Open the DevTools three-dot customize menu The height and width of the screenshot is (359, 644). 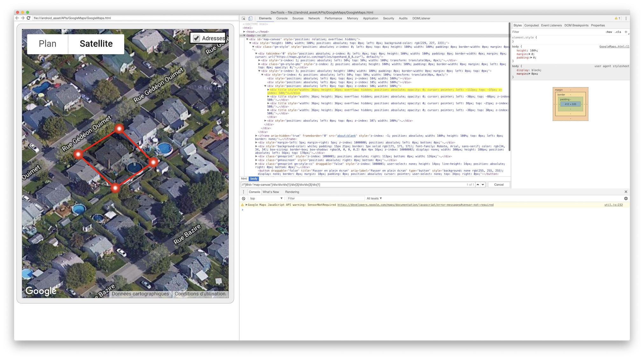tap(626, 18)
